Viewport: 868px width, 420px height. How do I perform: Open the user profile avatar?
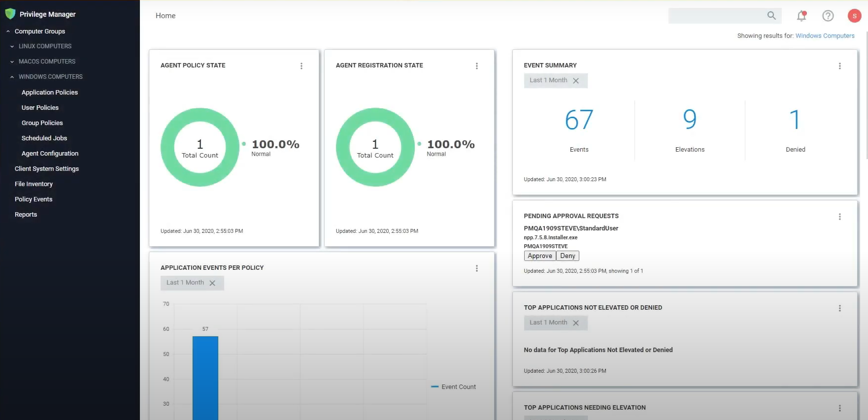click(x=854, y=16)
